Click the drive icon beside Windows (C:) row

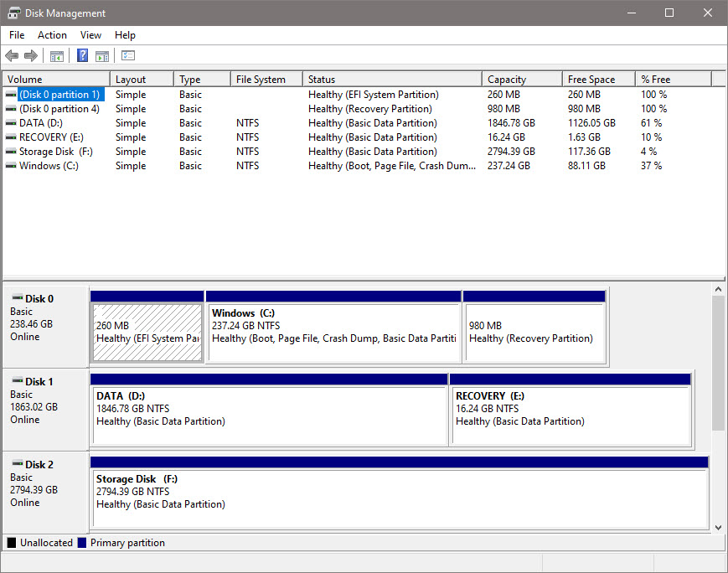11,166
